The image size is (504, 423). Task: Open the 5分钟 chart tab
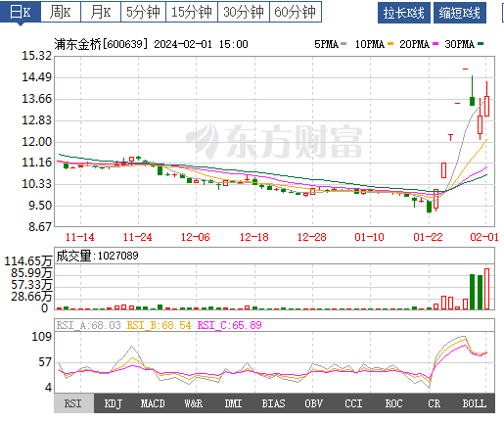point(143,12)
